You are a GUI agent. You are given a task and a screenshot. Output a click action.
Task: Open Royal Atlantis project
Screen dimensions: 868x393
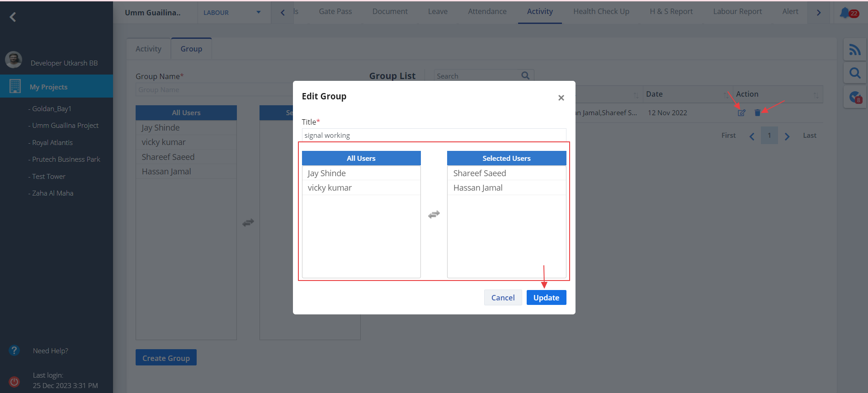[x=52, y=143]
